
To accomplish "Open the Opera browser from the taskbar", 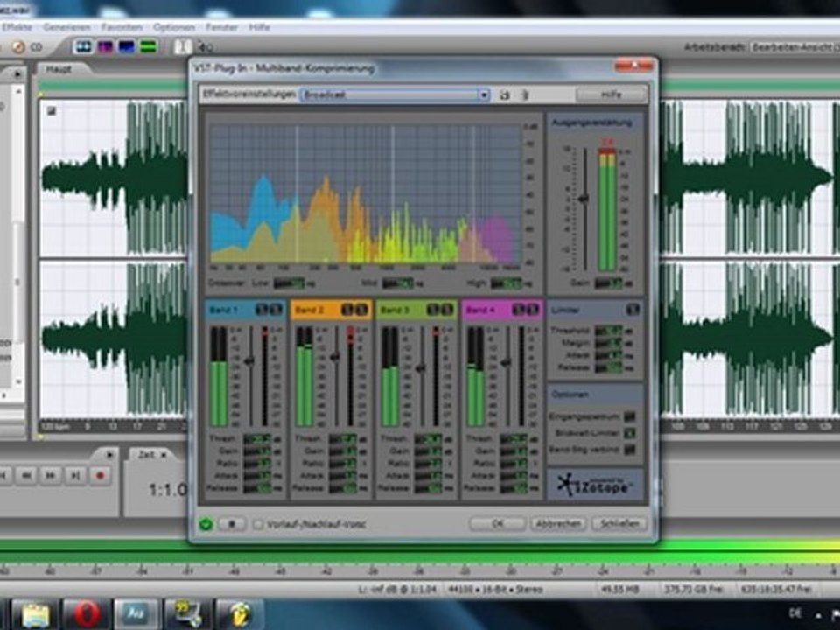I will pos(86,613).
